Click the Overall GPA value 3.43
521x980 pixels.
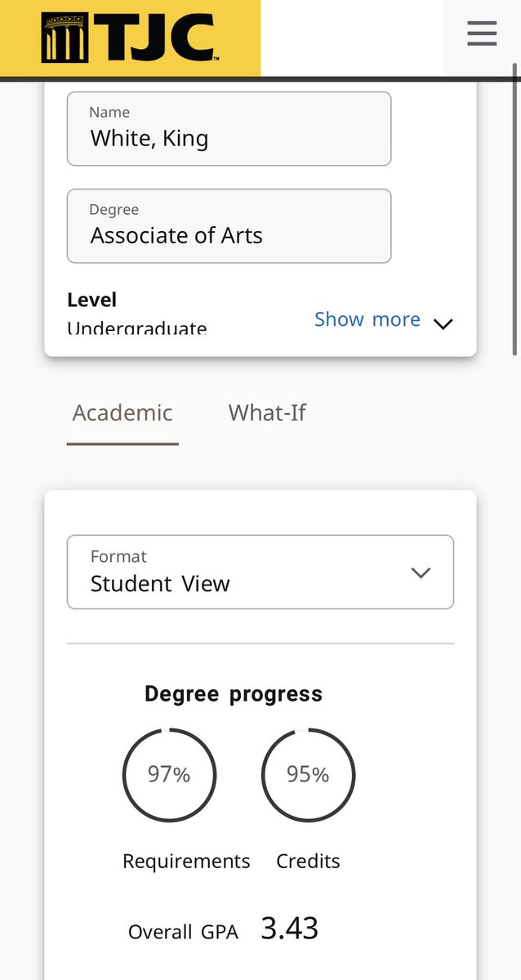[x=290, y=929]
